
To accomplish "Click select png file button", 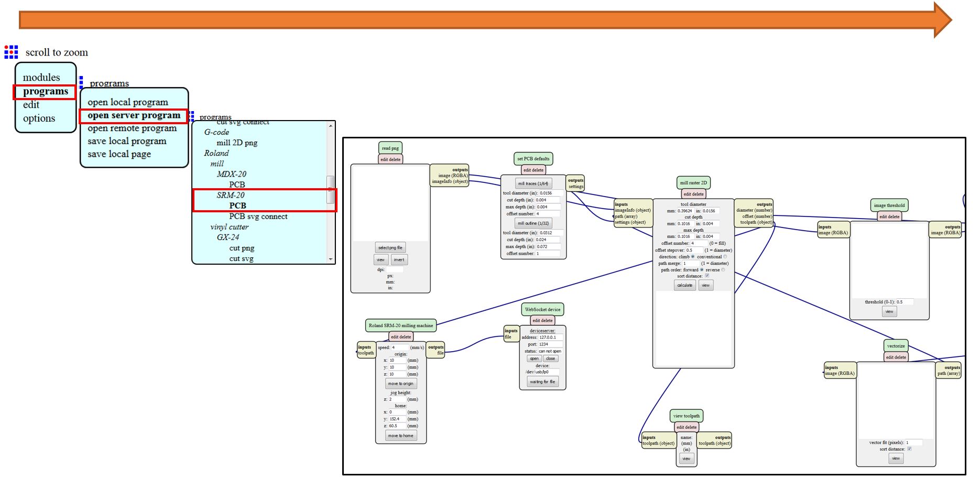I will 390,247.
